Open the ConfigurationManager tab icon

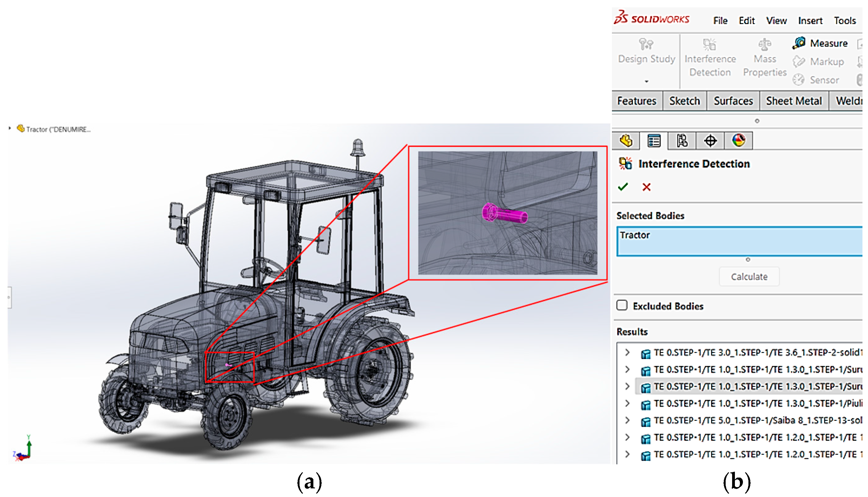coord(682,141)
